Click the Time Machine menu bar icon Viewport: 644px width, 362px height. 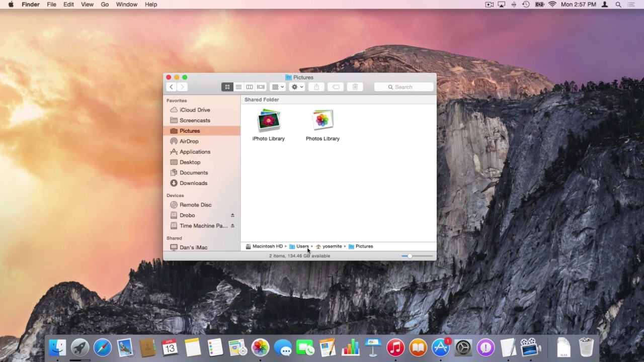[x=526, y=5]
